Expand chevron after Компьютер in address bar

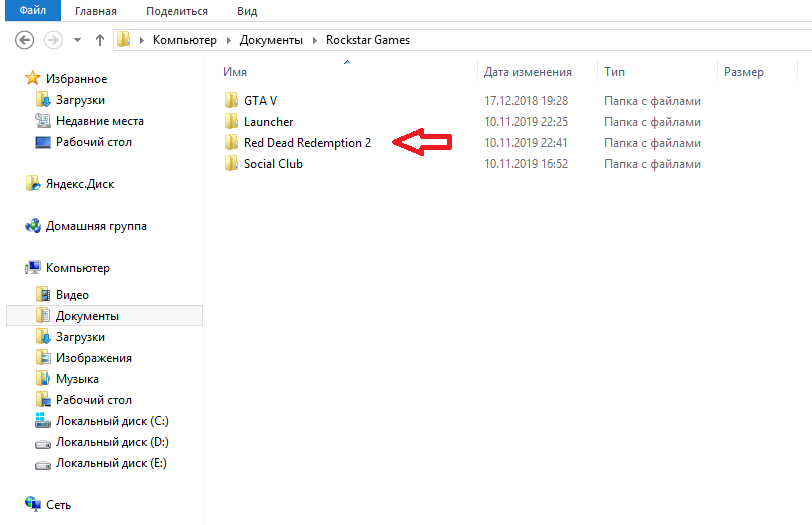click(x=228, y=40)
